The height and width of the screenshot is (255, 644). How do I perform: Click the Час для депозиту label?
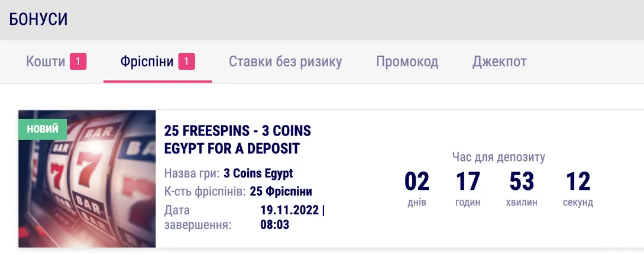pyautogui.click(x=499, y=157)
